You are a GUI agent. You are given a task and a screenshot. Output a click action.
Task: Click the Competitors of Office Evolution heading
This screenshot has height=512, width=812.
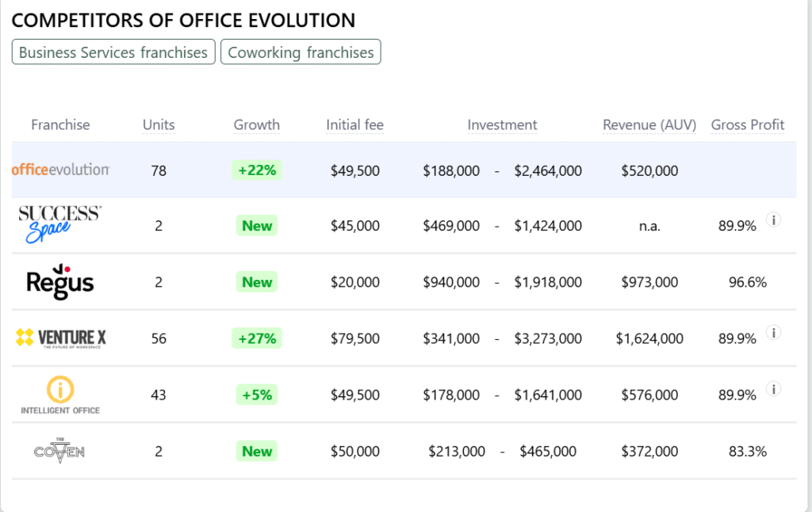(x=183, y=21)
